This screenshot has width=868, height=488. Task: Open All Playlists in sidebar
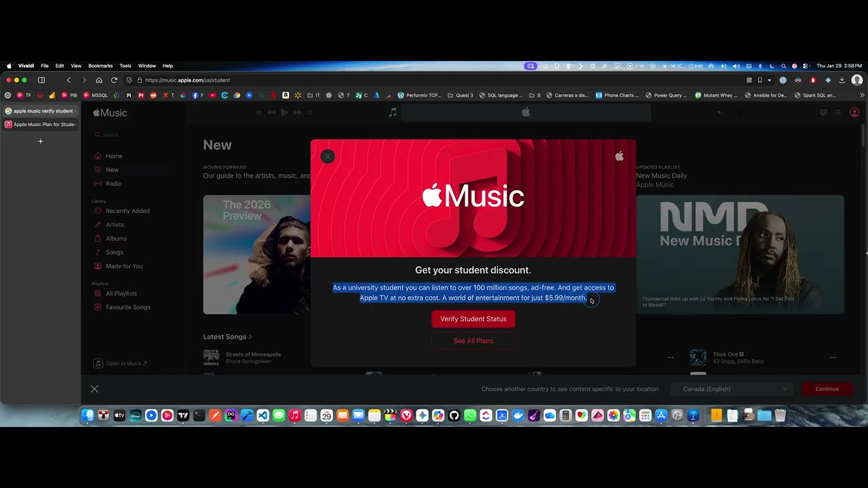[x=115, y=293]
